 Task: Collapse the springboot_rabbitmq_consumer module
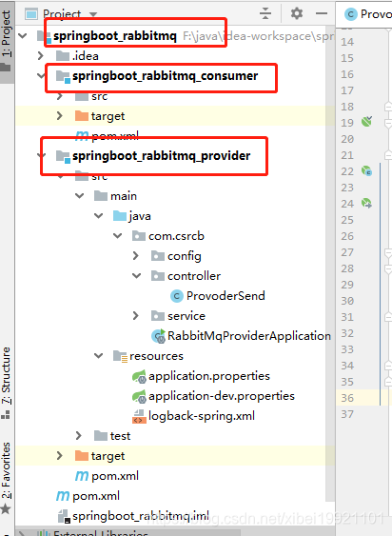click(x=41, y=75)
